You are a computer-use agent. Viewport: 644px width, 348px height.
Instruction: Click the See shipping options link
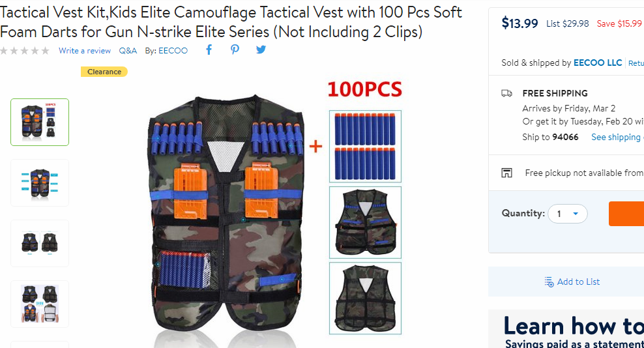pyautogui.click(x=617, y=138)
